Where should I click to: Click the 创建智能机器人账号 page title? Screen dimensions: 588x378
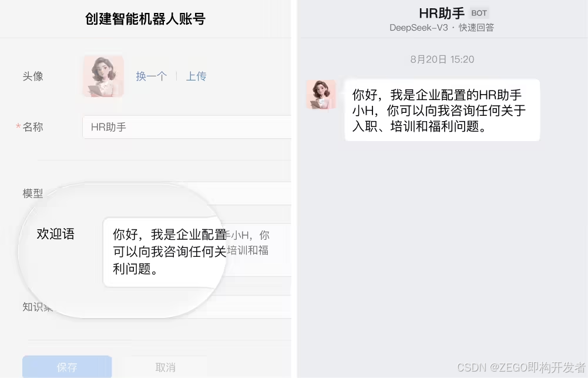coord(145,19)
